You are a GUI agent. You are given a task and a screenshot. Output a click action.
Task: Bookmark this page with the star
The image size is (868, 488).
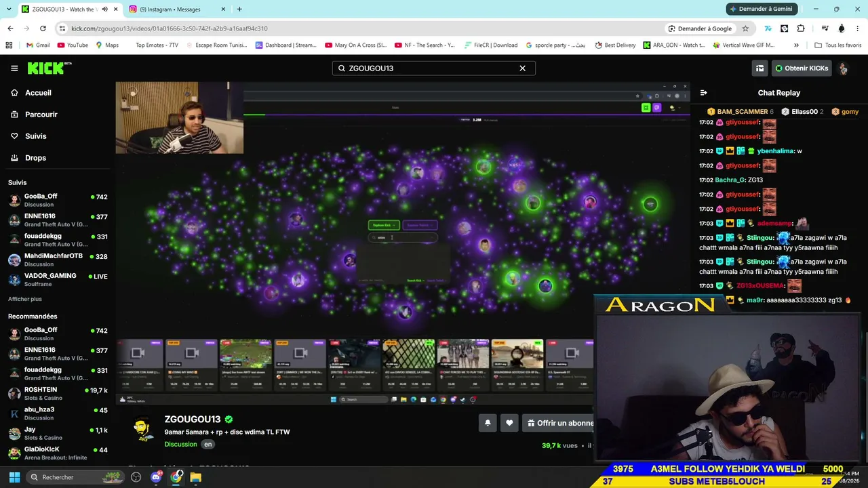pos(745,28)
